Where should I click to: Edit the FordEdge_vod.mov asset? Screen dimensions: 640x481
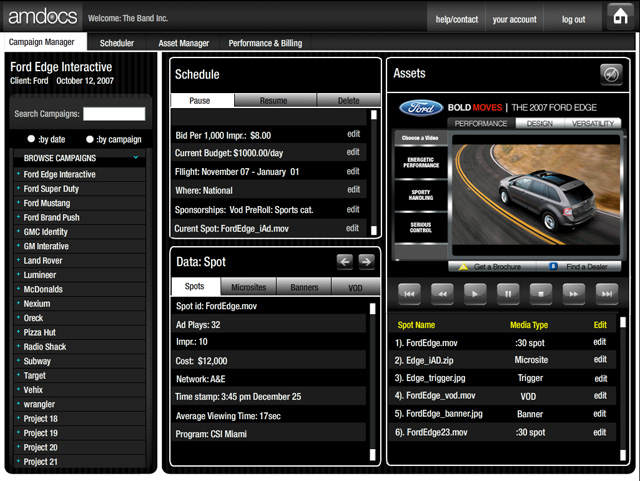[x=600, y=395]
